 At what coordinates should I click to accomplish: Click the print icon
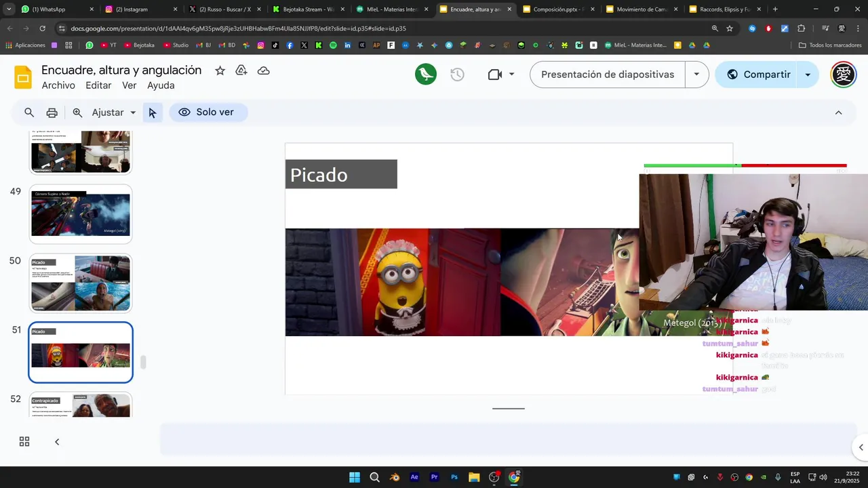click(52, 113)
